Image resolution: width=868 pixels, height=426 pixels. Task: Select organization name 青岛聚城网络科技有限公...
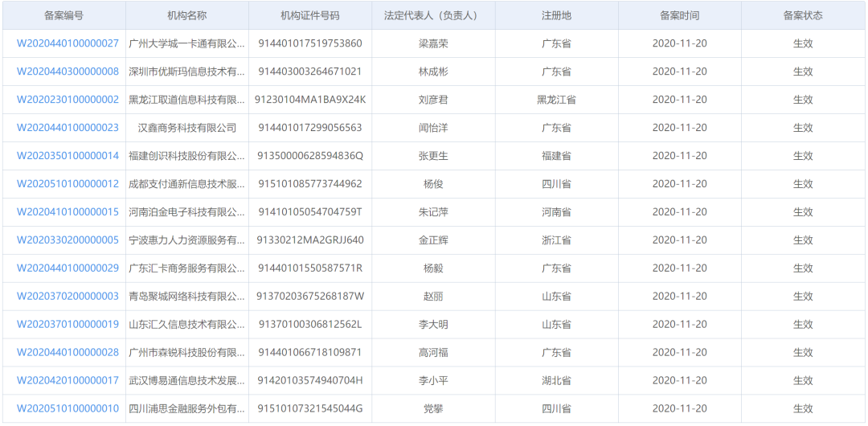187,297
